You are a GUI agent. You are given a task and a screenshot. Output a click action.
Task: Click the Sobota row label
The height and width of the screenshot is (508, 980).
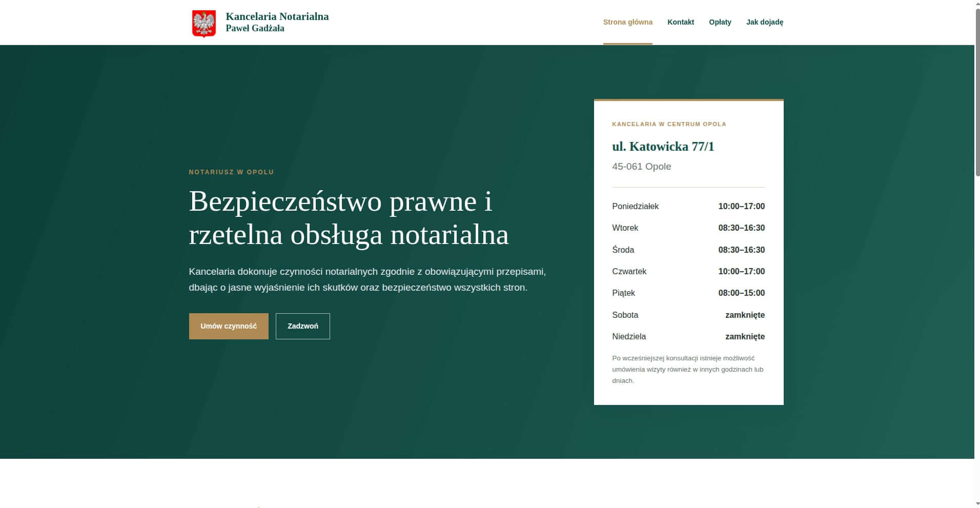[625, 315]
